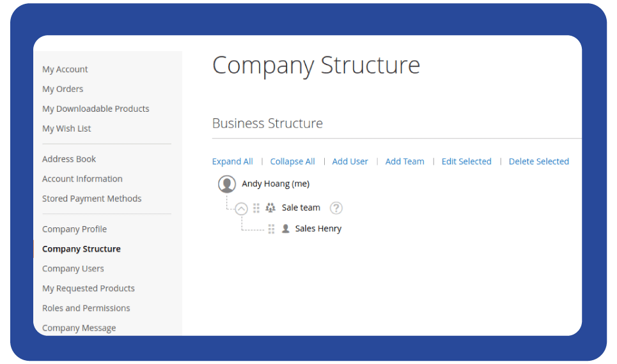This screenshot has width=617, height=364.
Task: Click the Sale team group icon
Action: coord(270,208)
